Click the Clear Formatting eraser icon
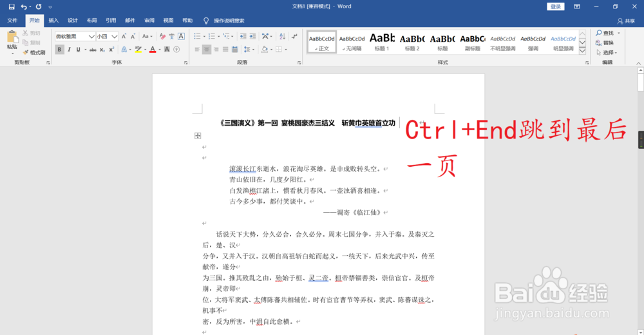644x335 pixels. click(163, 37)
